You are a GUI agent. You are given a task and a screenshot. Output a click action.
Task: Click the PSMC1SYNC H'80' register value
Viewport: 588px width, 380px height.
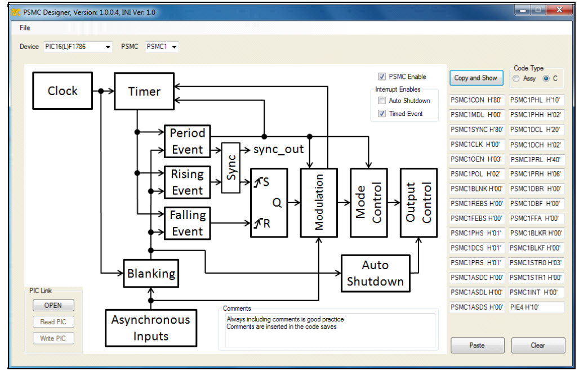(476, 129)
